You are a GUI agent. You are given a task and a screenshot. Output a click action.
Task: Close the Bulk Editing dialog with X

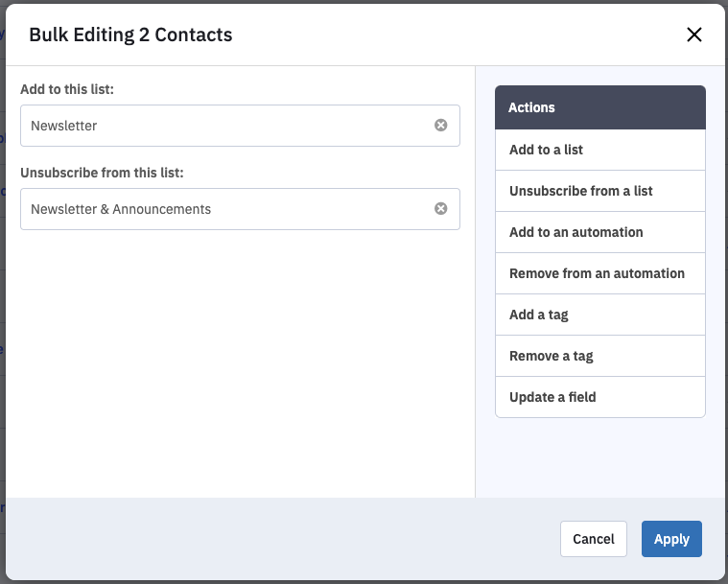694,35
